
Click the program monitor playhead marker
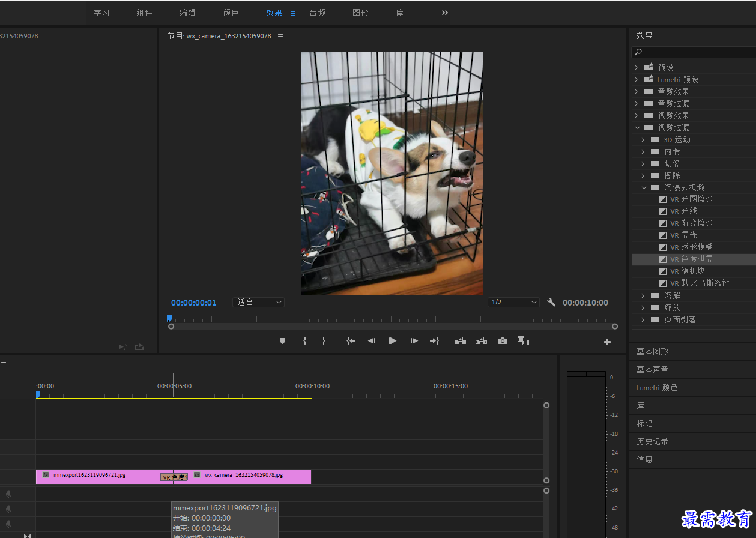(169, 318)
